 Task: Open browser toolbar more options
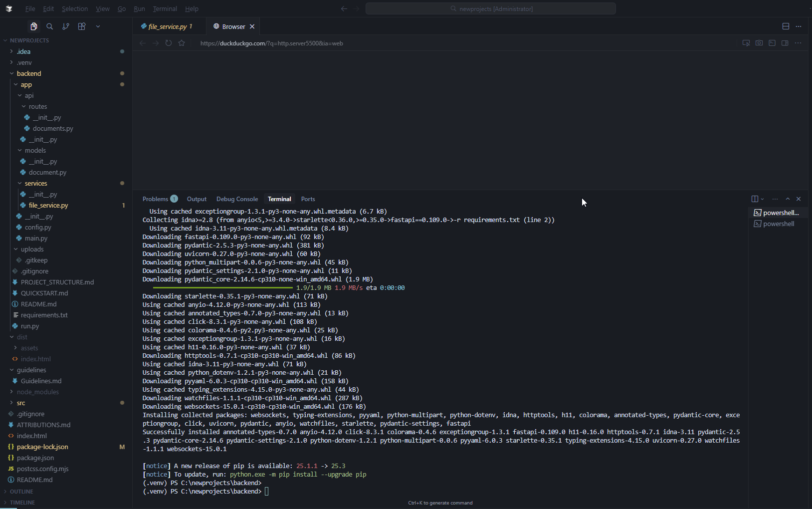tap(798, 43)
